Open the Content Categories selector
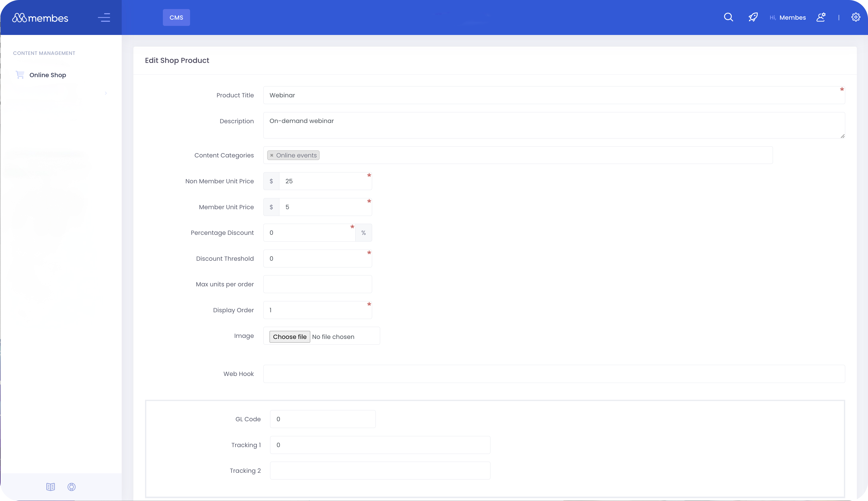The height and width of the screenshot is (501, 868). point(516,155)
